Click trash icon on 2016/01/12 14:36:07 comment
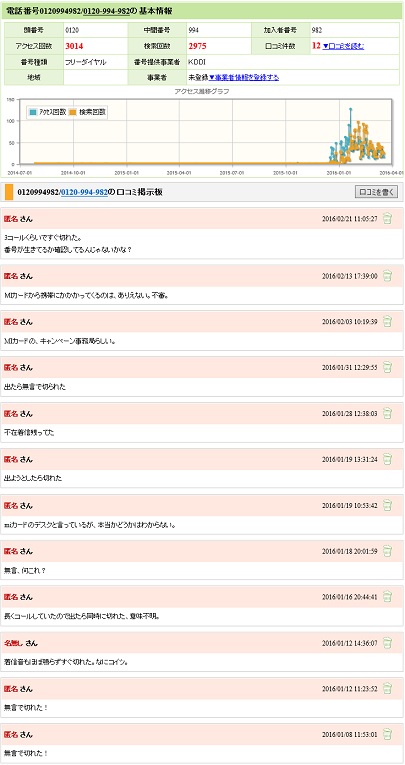 pyautogui.click(x=387, y=643)
